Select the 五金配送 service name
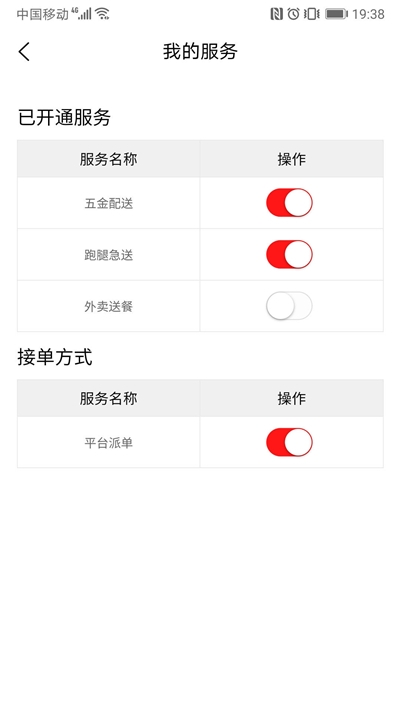The image size is (400, 710). [x=109, y=203]
